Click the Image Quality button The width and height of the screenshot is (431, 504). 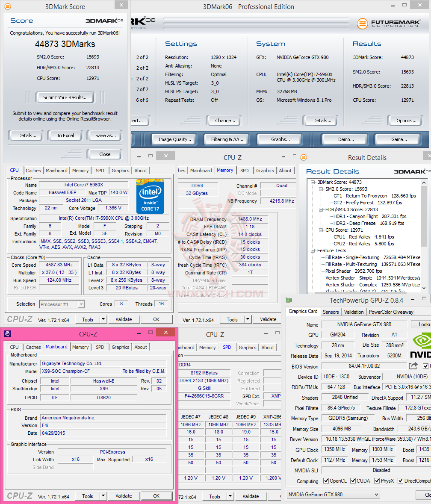pyautogui.click(x=174, y=139)
